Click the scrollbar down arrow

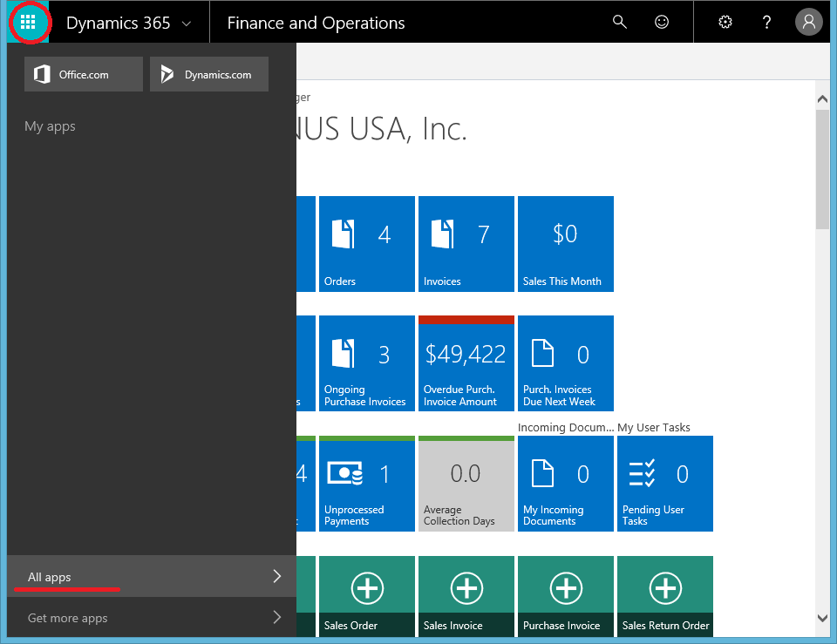point(822,618)
